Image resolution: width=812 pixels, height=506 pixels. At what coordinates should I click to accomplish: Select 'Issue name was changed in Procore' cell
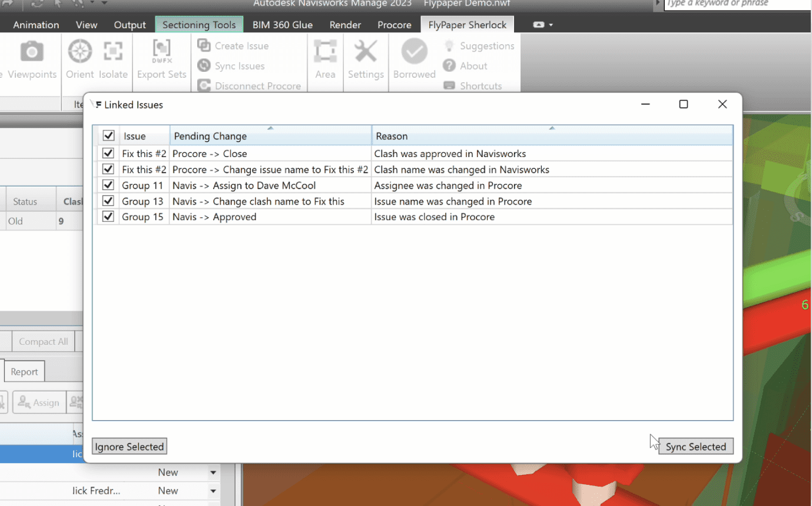click(x=552, y=201)
